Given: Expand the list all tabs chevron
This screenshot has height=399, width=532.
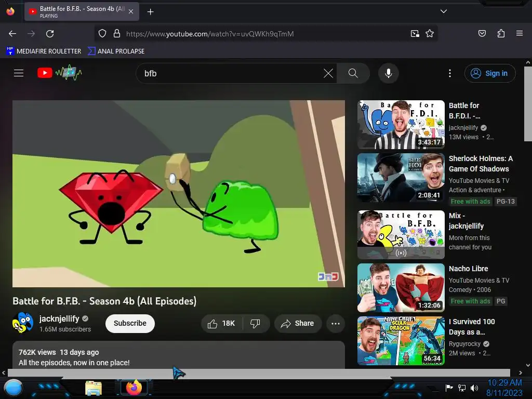Looking at the screenshot, I should coord(444,11).
